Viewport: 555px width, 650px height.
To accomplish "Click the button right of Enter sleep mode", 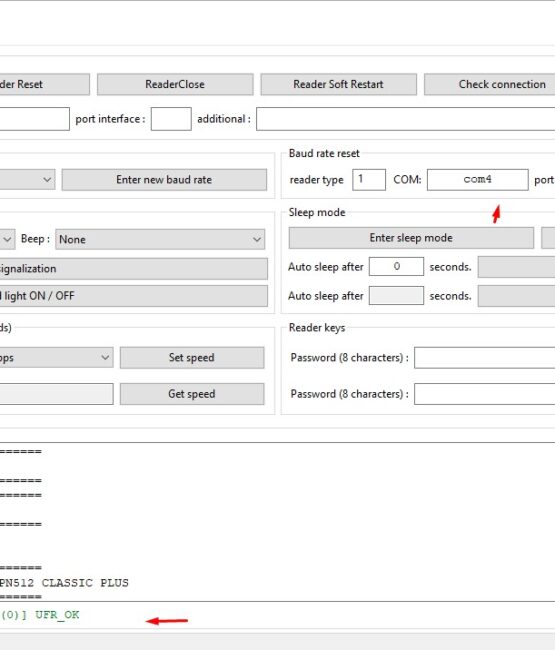I will 548,238.
